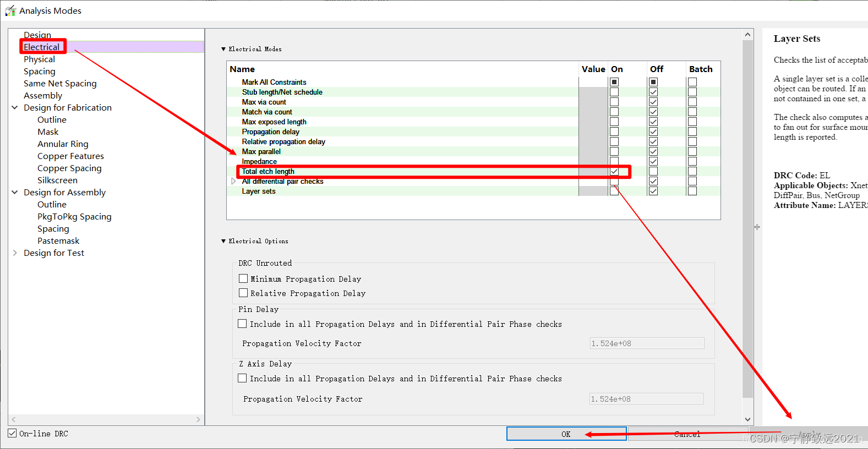Toggle On checkbox for Mark All Constraints
Image resolution: width=868 pixels, height=449 pixels.
(614, 82)
